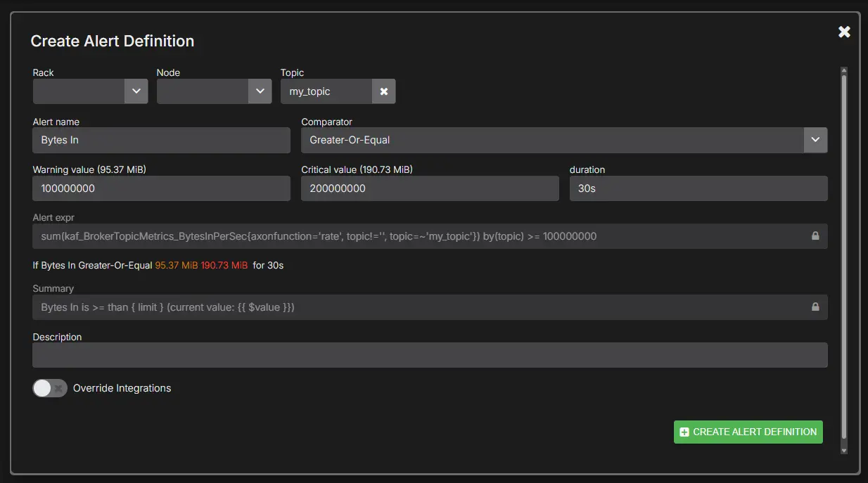Screen dimensions: 868x483
Task: Click the Warning value input
Action: [x=161, y=188]
